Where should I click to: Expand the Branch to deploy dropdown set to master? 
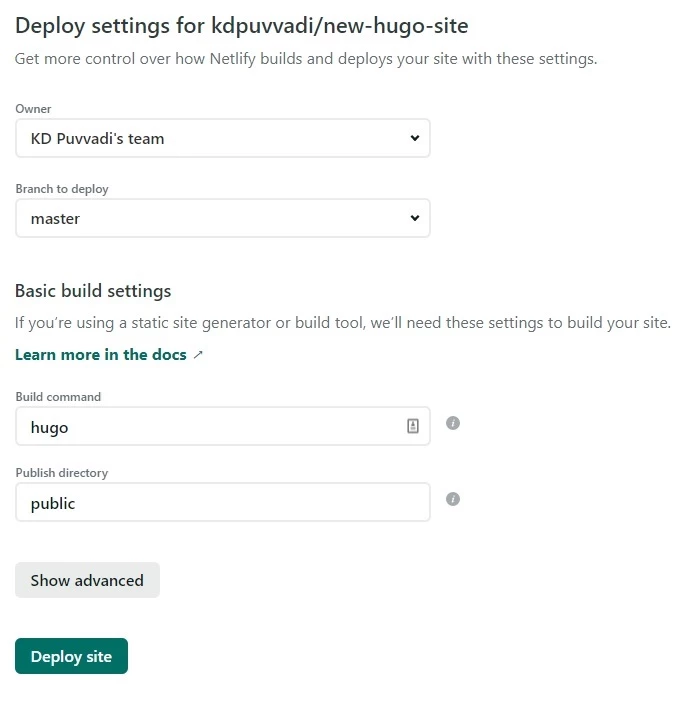pos(222,218)
